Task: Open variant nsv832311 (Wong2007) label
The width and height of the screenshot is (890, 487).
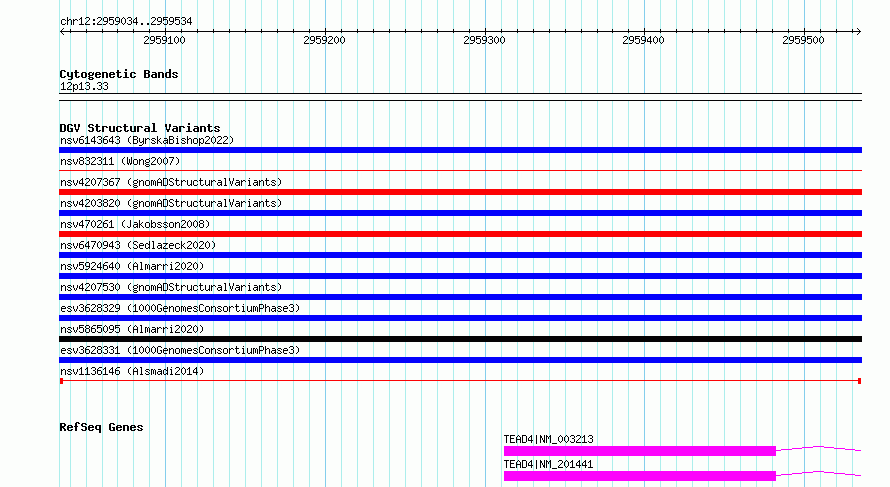Action: pos(120,161)
